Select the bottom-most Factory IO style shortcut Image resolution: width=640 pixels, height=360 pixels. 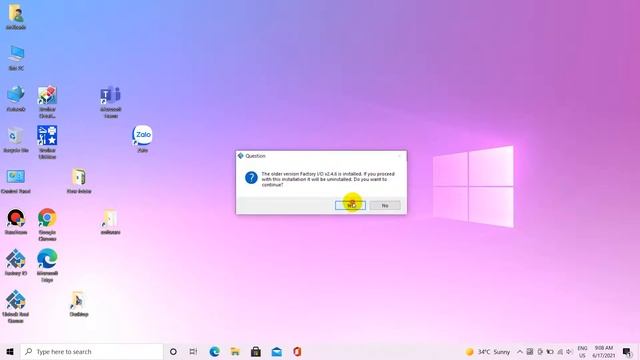pos(16,307)
